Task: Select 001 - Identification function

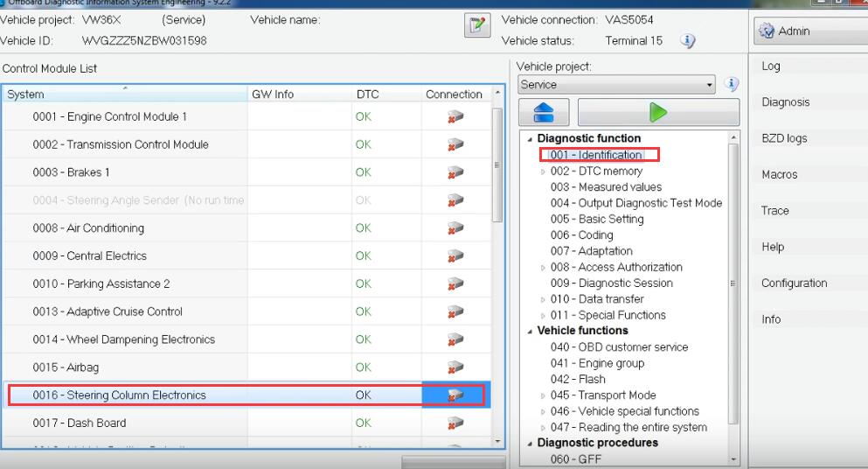Action: click(x=596, y=155)
